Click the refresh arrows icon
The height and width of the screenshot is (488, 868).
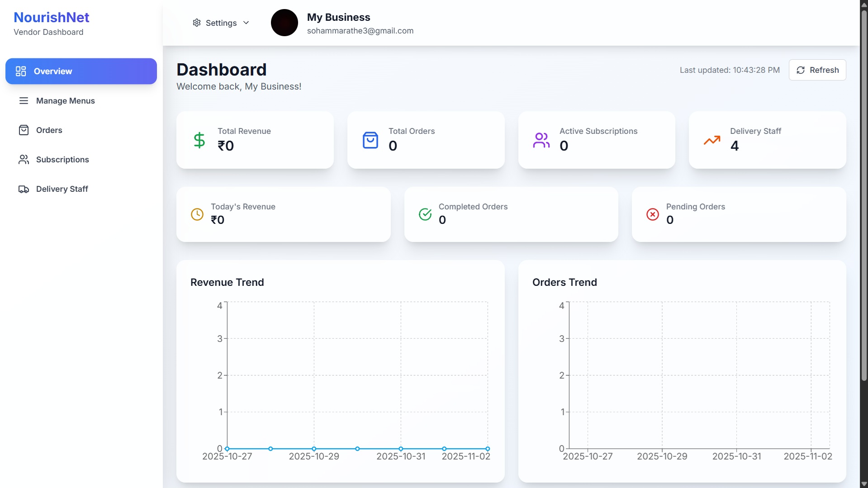pyautogui.click(x=801, y=70)
